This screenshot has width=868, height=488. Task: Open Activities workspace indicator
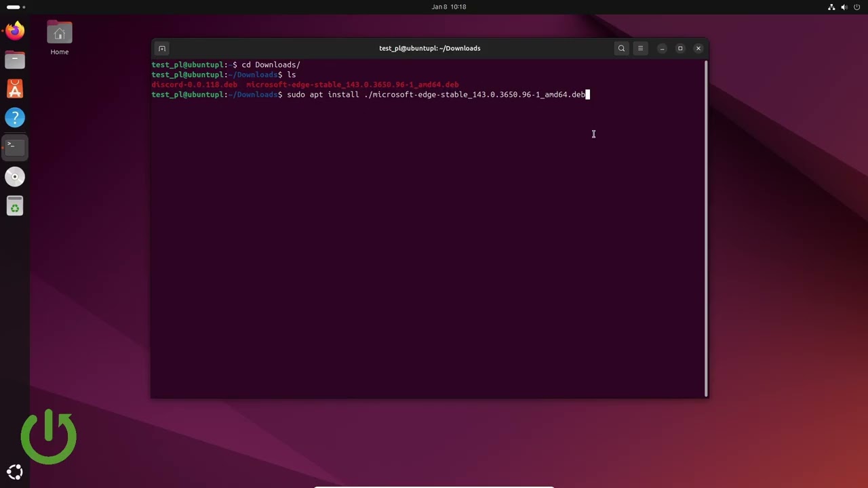click(x=16, y=7)
